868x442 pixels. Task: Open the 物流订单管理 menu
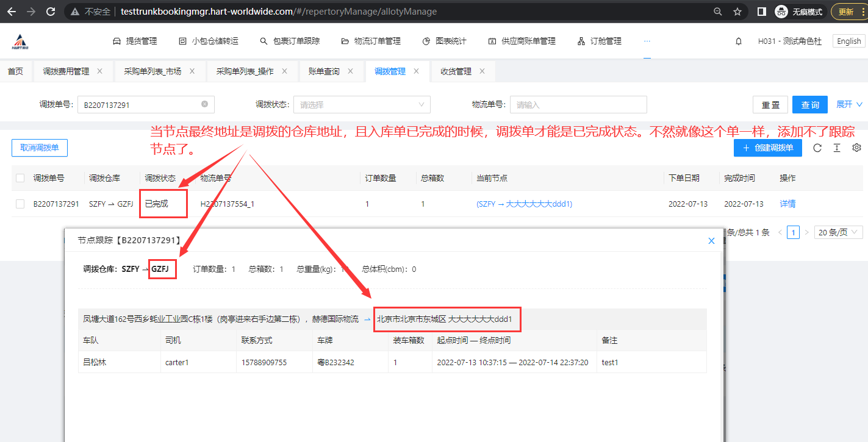click(371, 41)
